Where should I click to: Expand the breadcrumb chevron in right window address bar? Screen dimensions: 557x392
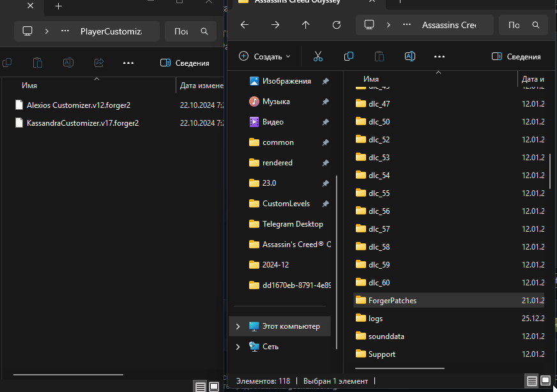pyautogui.click(x=388, y=25)
